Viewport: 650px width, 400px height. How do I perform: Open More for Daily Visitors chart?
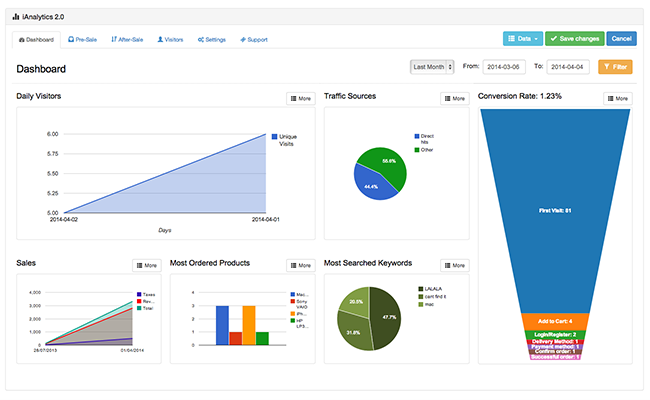coord(301,99)
